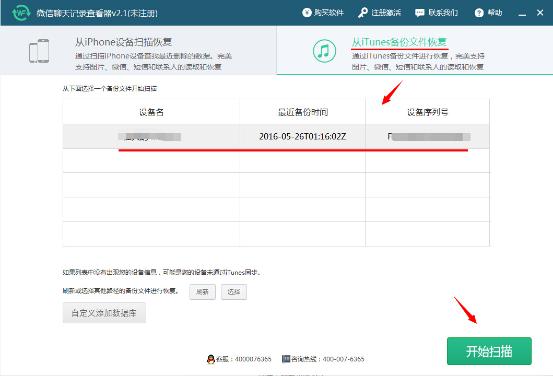Screen dimensions: 553x376
Task: Click the 最近备份时间 column header
Action: (303, 112)
